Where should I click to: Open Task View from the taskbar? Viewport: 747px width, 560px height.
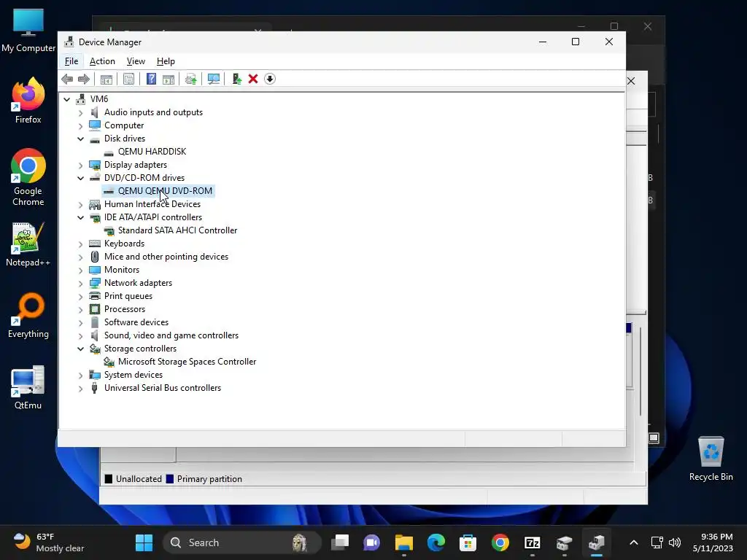340,542
